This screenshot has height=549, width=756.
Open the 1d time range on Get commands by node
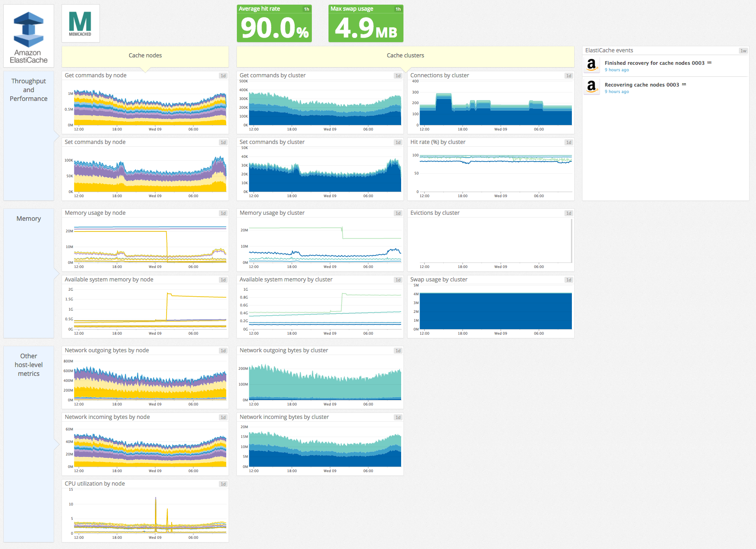(x=223, y=75)
